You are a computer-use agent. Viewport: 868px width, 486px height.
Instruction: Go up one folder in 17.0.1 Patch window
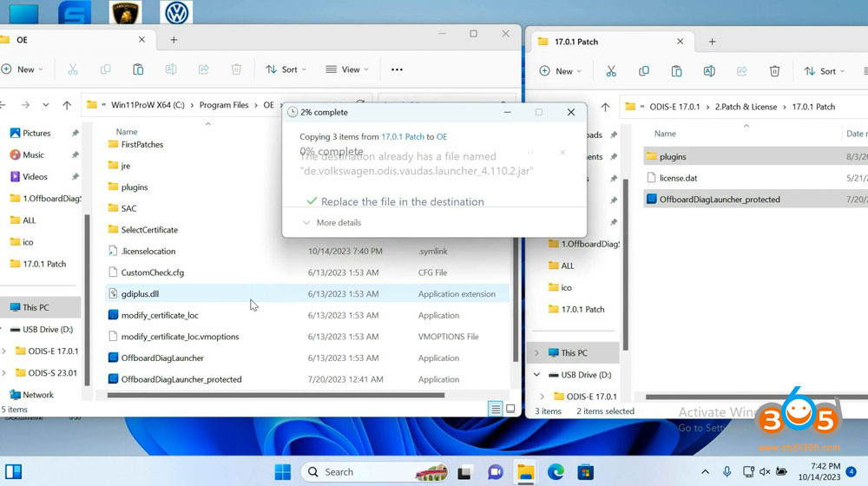pyautogui.click(x=605, y=107)
